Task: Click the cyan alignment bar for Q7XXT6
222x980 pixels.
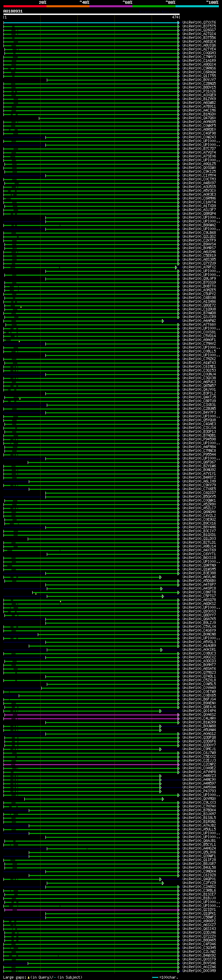Action: point(91,23)
